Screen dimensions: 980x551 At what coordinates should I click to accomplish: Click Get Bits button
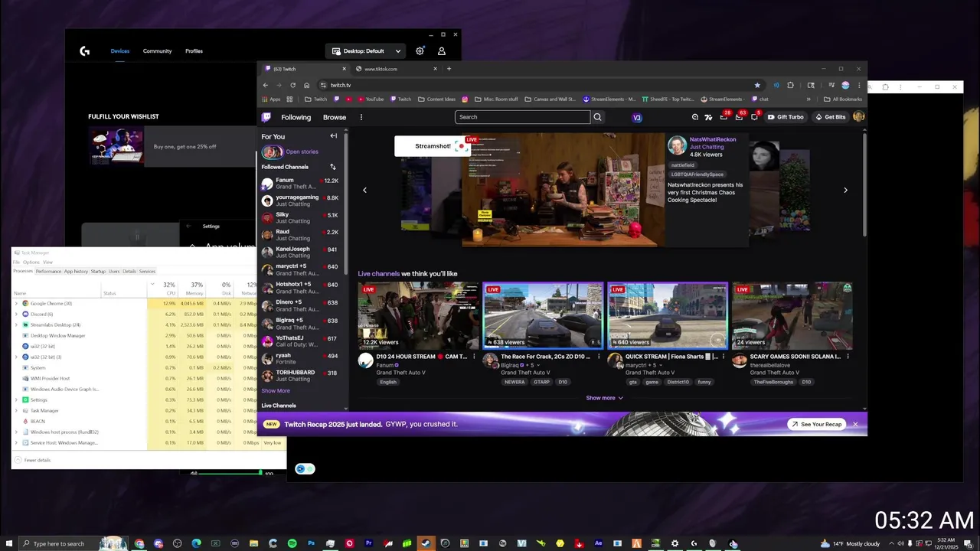[831, 117]
